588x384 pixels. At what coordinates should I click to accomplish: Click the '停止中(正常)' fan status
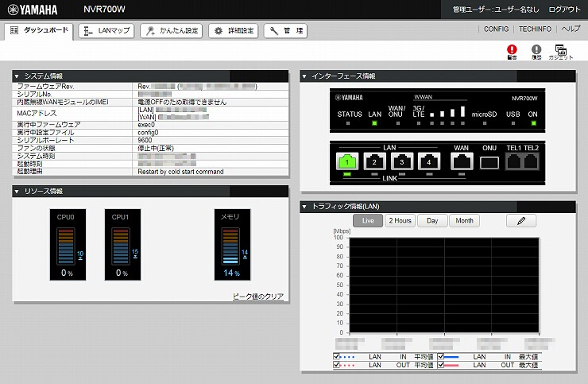[x=156, y=148]
